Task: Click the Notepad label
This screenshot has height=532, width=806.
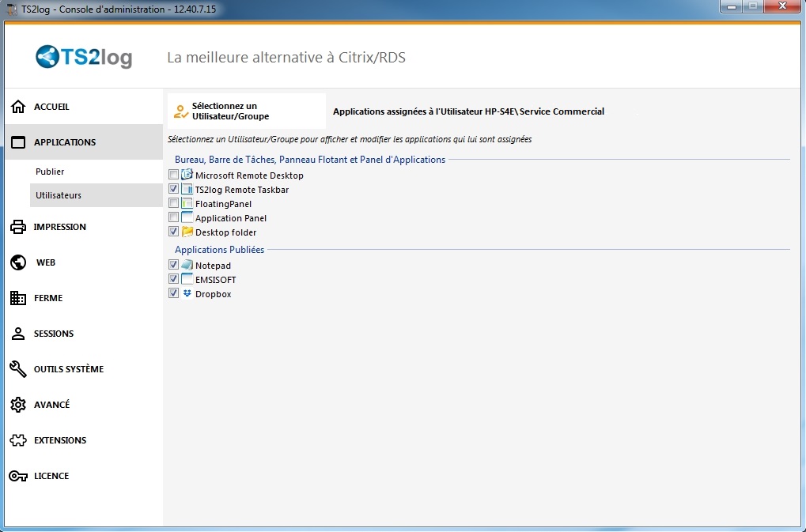Action: coord(213,266)
